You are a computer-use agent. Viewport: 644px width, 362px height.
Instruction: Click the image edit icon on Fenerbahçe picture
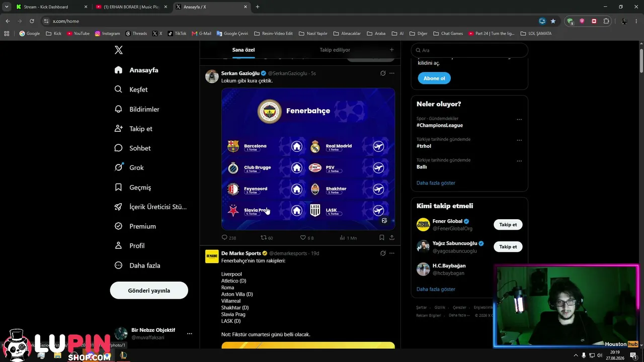(385, 221)
